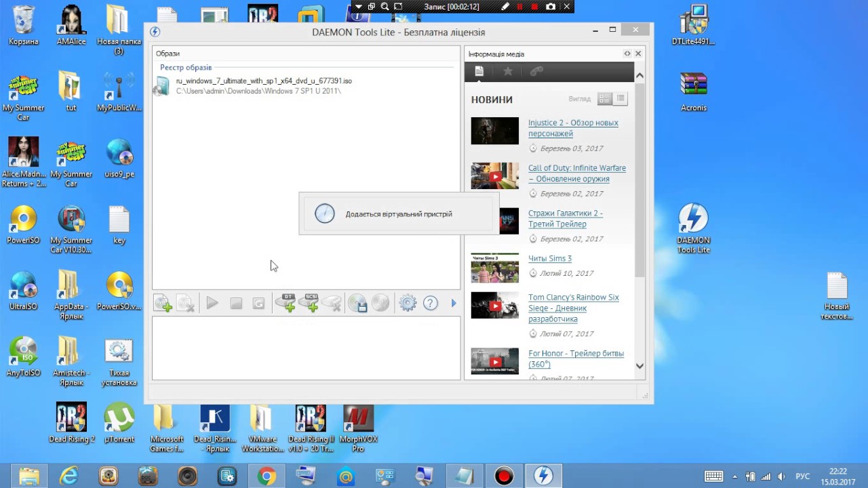Image resolution: width=868 pixels, height=488 pixels.
Task: Switch news view to compact list mode
Action: (620, 99)
